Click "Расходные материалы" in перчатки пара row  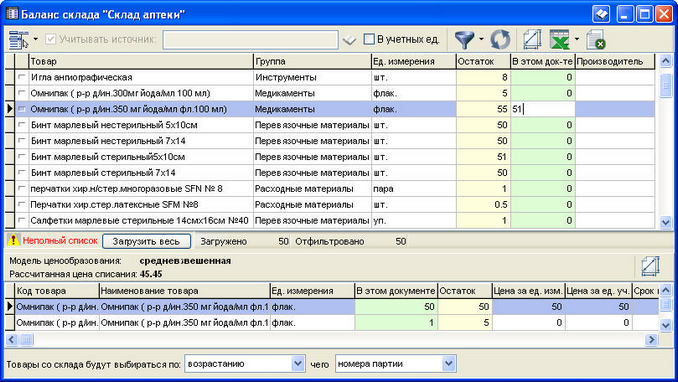(x=304, y=189)
